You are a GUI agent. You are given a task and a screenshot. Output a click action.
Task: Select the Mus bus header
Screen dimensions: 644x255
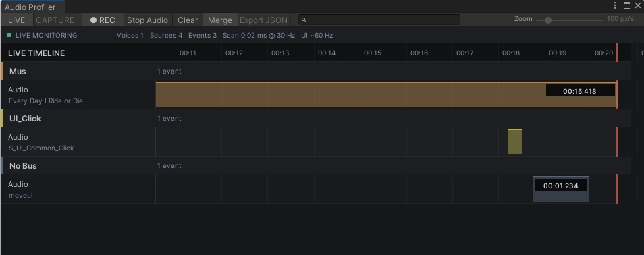click(315, 71)
